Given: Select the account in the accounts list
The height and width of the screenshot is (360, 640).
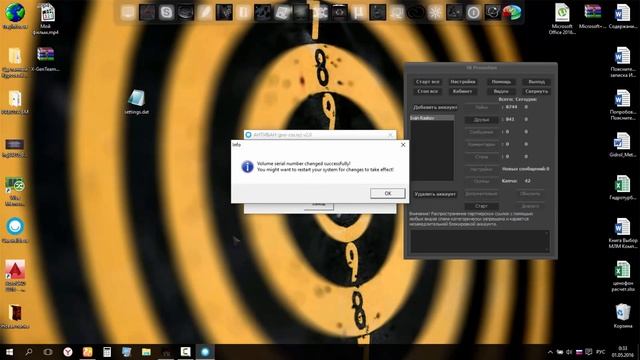Looking at the screenshot, I should [432, 118].
